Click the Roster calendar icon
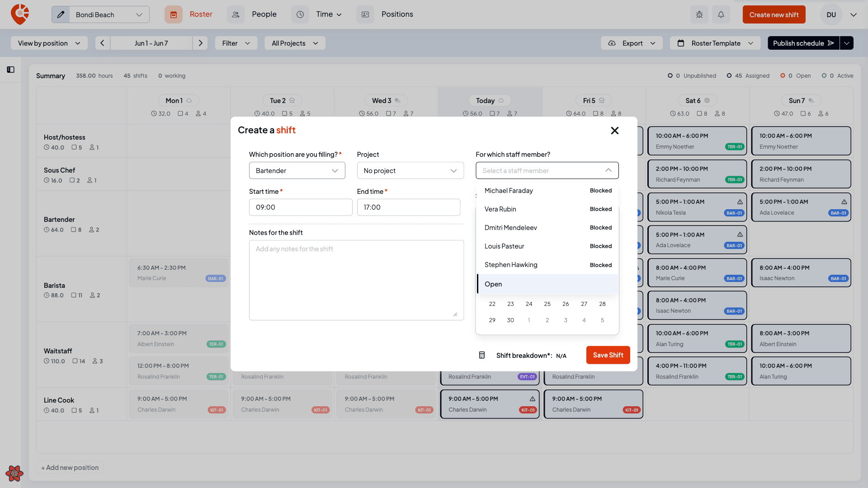 click(174, 14)
